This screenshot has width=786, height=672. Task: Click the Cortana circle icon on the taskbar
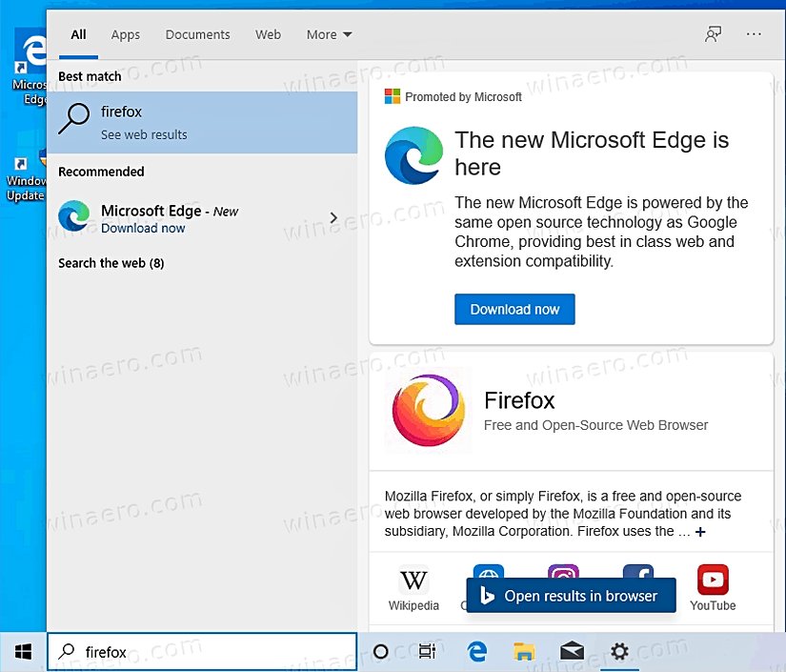pyautogui.click(x=380, y=652)
